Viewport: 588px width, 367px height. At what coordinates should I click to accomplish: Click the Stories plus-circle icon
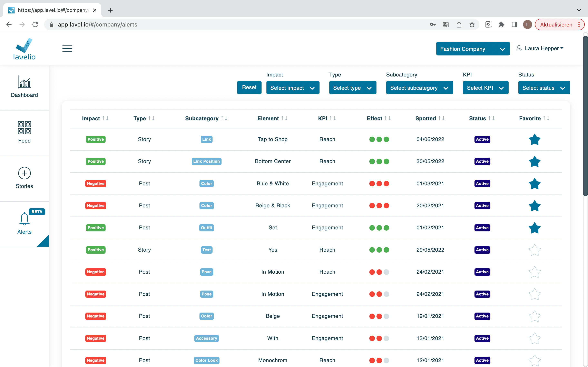click(x=24, y=173)
